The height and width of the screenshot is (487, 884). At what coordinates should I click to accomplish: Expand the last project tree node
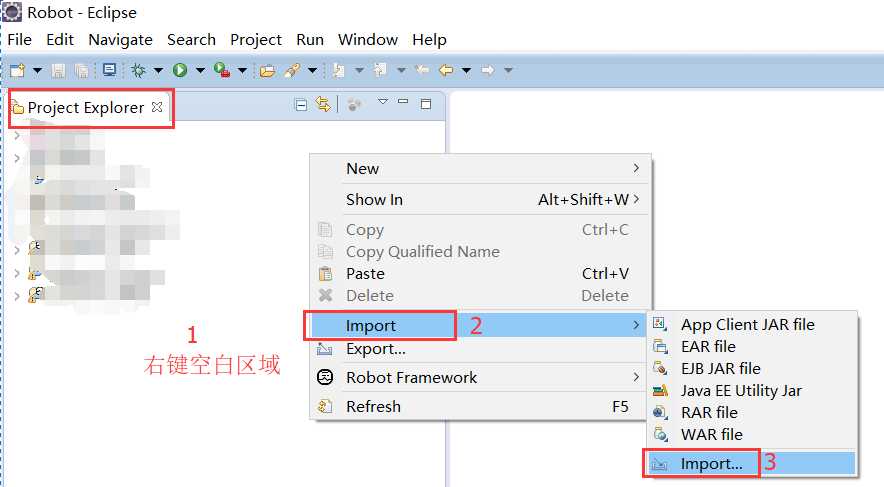pos(17,296)
